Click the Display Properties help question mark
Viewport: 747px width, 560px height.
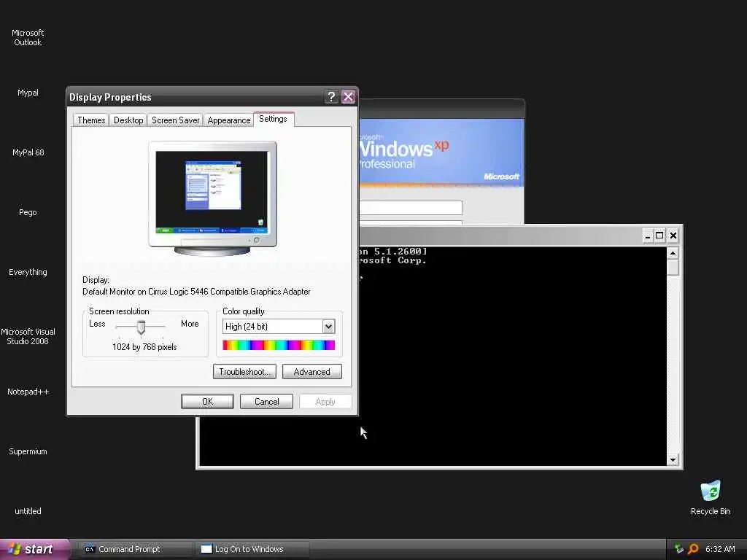[x=332, y=97]
